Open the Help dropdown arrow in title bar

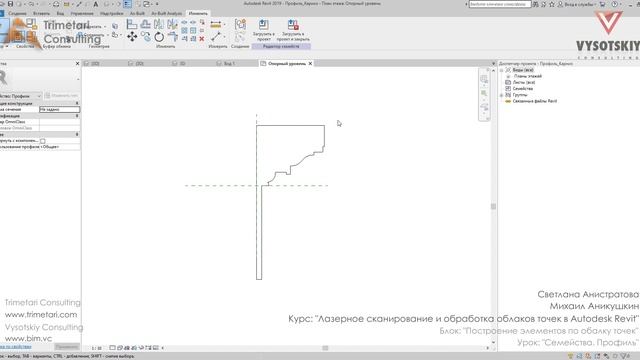[x=621, y=4]
